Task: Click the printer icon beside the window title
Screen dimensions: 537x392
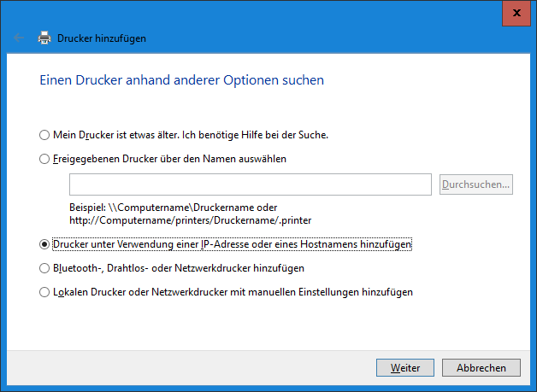Action: 44,38
